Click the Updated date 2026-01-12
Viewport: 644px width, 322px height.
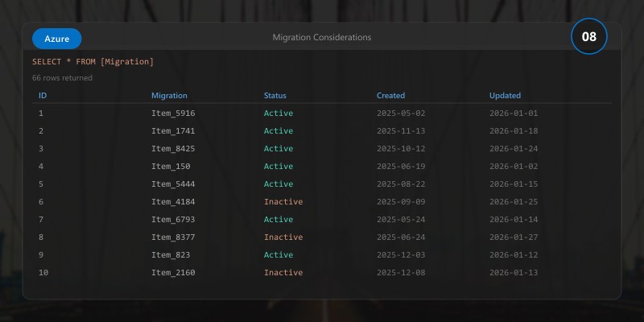[x=514, y=254]
